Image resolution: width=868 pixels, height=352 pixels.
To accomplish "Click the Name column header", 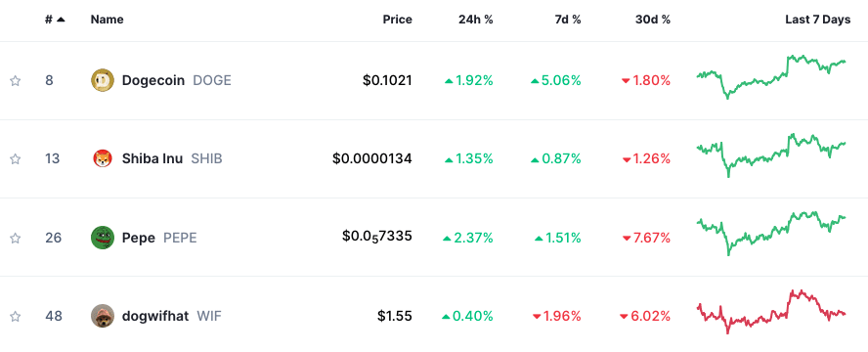I will [x=107, y=20].
